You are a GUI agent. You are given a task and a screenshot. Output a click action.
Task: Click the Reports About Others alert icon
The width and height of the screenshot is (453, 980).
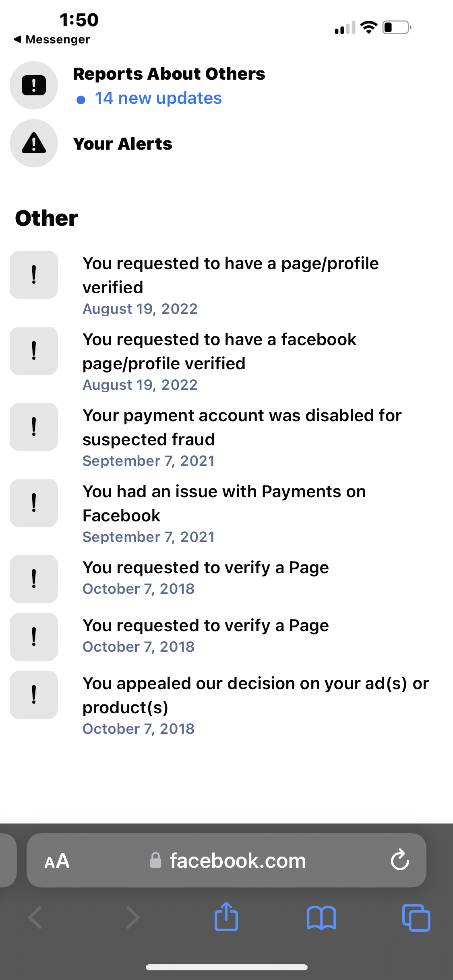click(33, 85)
